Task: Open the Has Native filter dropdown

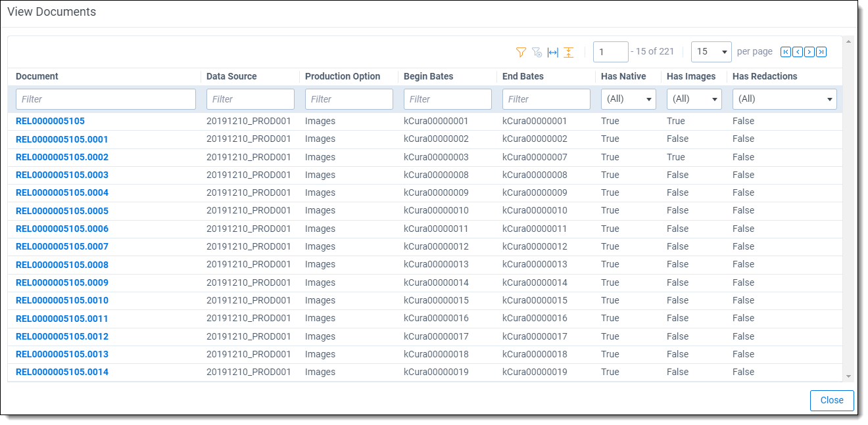Action: tap(628, 99)
